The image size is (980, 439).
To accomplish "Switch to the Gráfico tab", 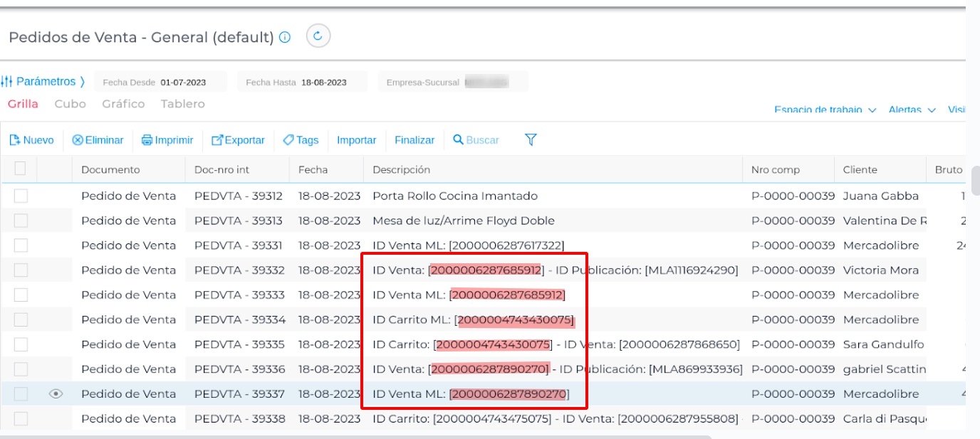I will pos(123,104).
